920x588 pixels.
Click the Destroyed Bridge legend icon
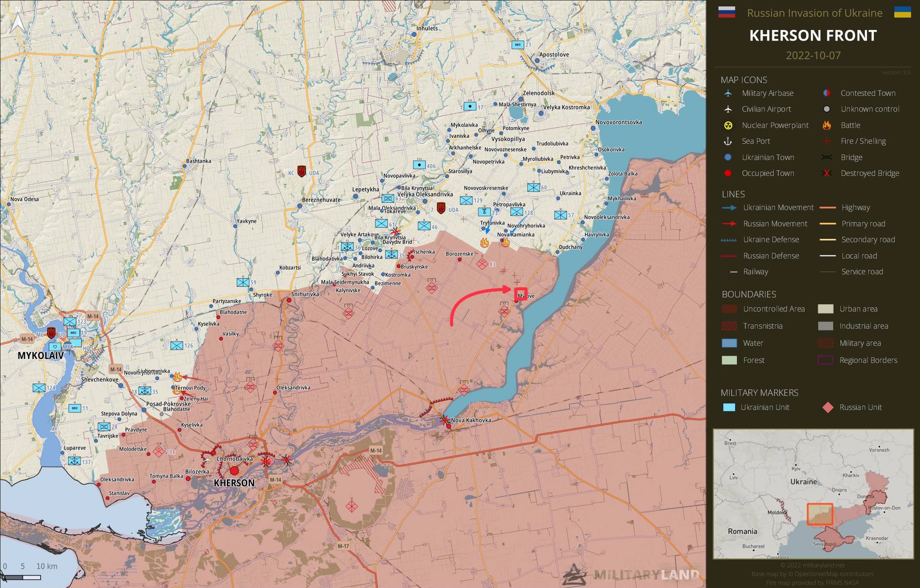point(826,173)
